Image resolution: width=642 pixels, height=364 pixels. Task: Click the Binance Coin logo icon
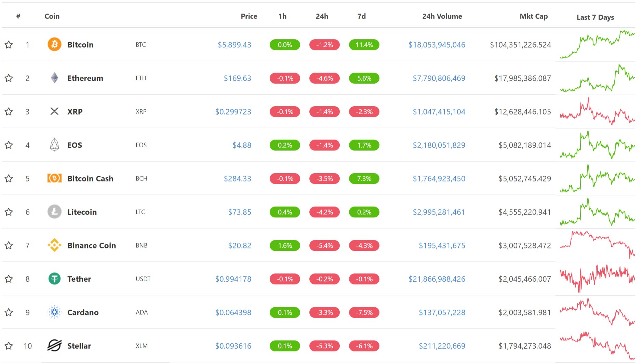point(54,245)
